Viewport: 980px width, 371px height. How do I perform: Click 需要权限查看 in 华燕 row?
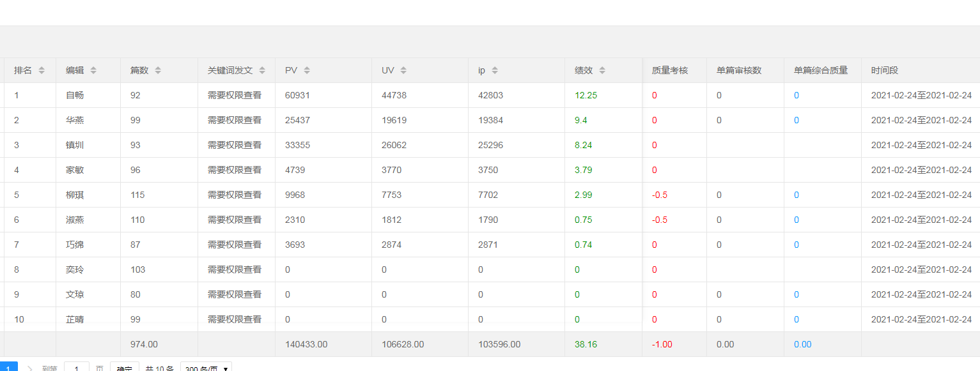click(235, 120)
